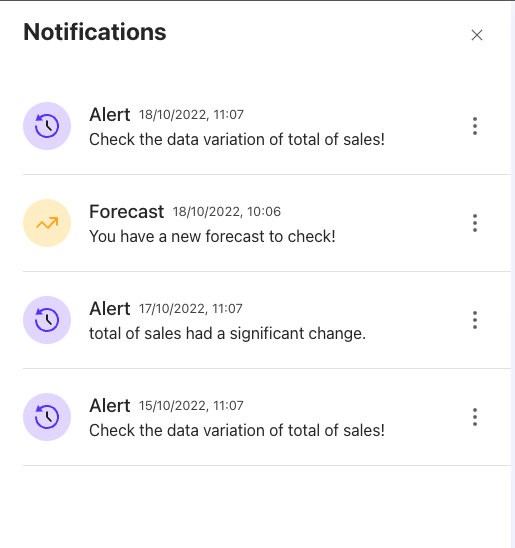Open the three-dot menu for the 15/10/2022 alert

[475, 417]
